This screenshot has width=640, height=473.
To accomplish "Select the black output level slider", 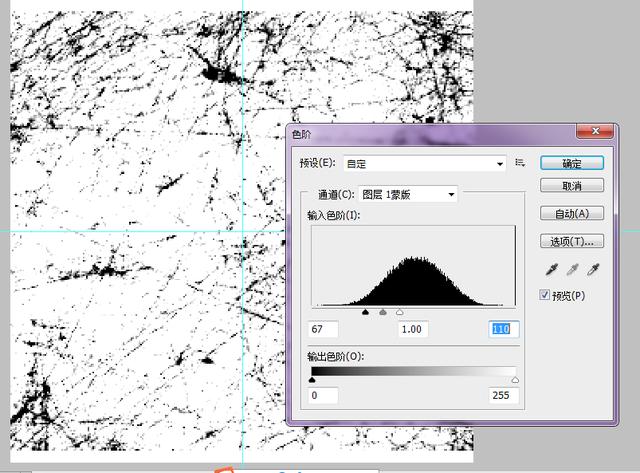I will coord(312,380).
